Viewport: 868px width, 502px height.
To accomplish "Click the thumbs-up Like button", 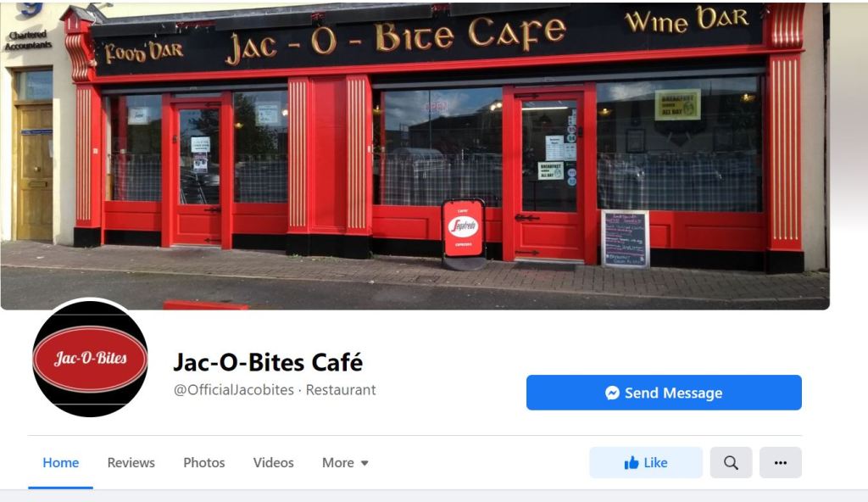I will [x=646, y=463].
